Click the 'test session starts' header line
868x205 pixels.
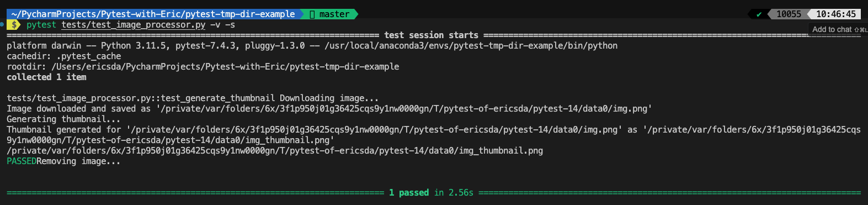point(432,35)
